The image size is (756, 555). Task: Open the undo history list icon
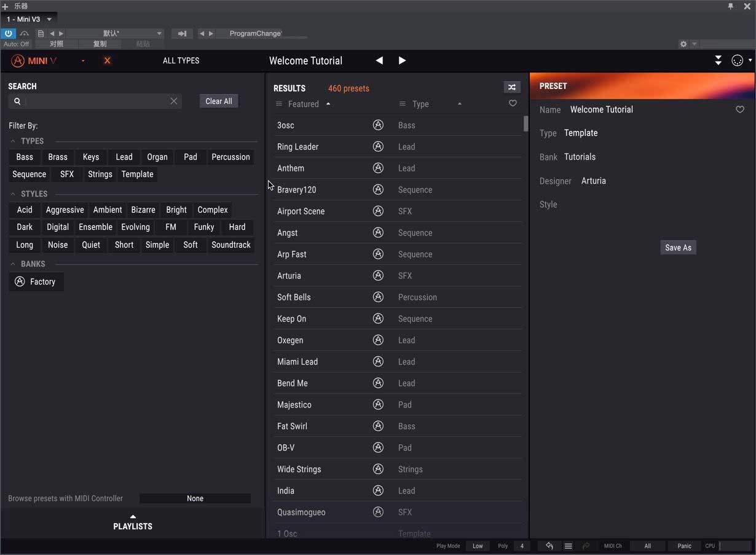(569, 546)
